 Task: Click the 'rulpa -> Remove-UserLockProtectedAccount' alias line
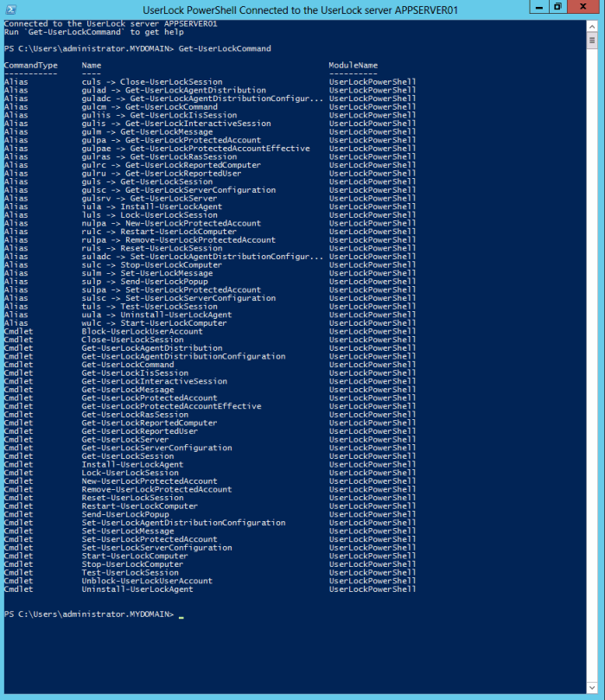[179, 240]
